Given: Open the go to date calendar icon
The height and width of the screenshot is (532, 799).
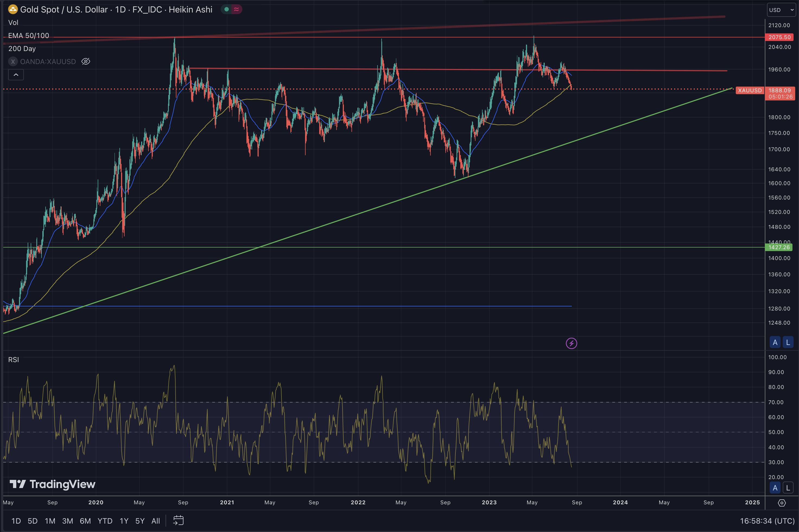Looking at the screenshot, I should (178, 521).
